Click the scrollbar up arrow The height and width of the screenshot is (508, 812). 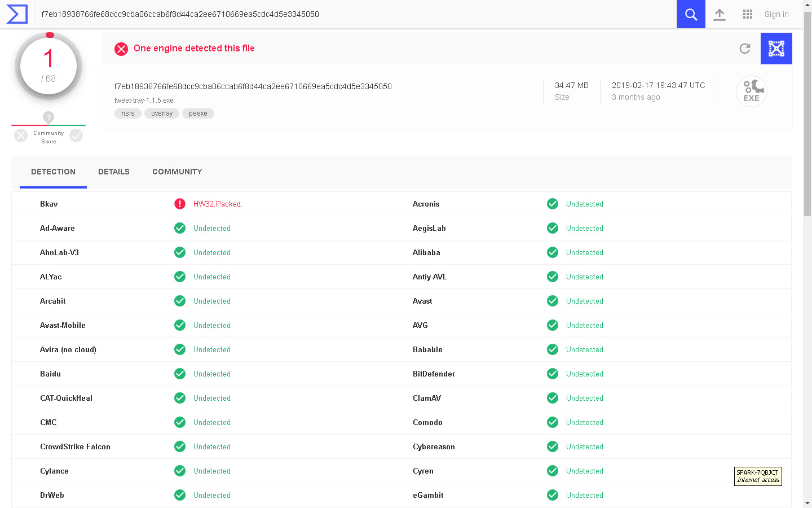[x=807, y=5]
